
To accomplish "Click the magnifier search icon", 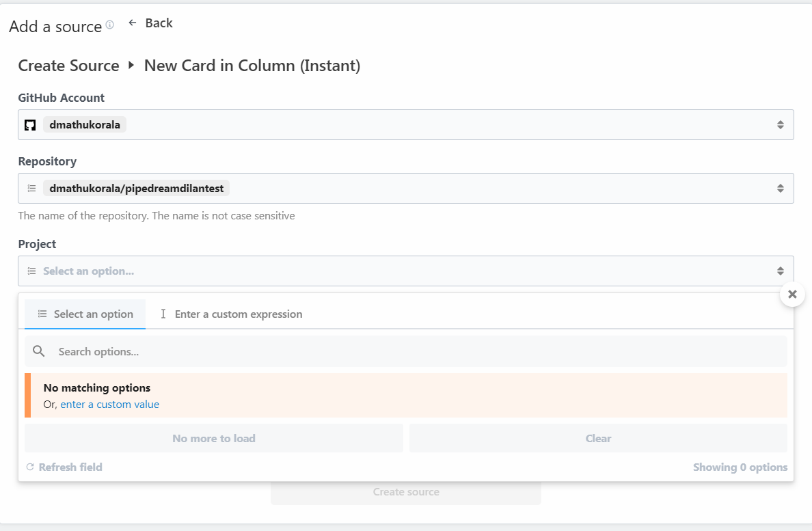I will (39, 351).
